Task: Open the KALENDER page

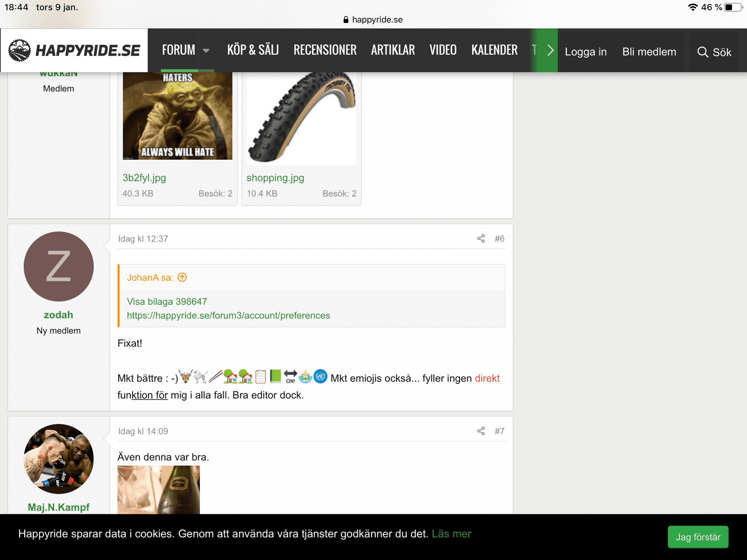Action: (494, 50)
